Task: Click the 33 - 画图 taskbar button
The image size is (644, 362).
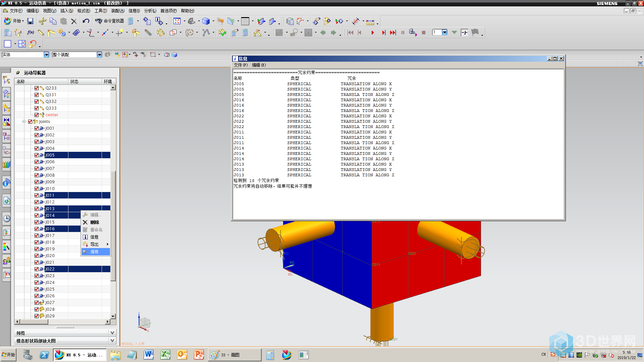Action: tap(234, 355)
